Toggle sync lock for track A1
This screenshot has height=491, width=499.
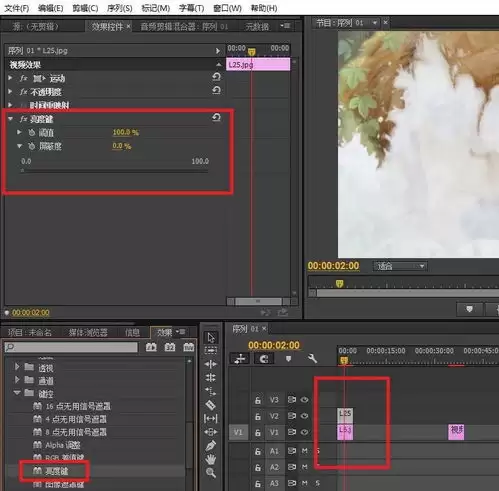coord(292,451)
